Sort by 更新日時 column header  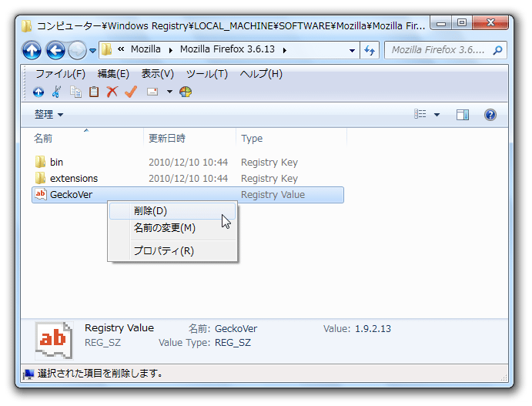(167, 138)
